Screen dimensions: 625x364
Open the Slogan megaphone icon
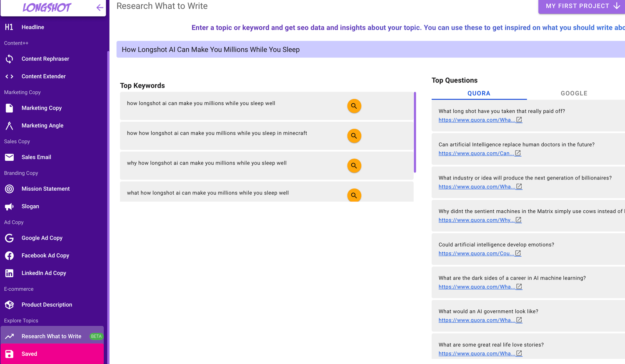click(9, 207)
